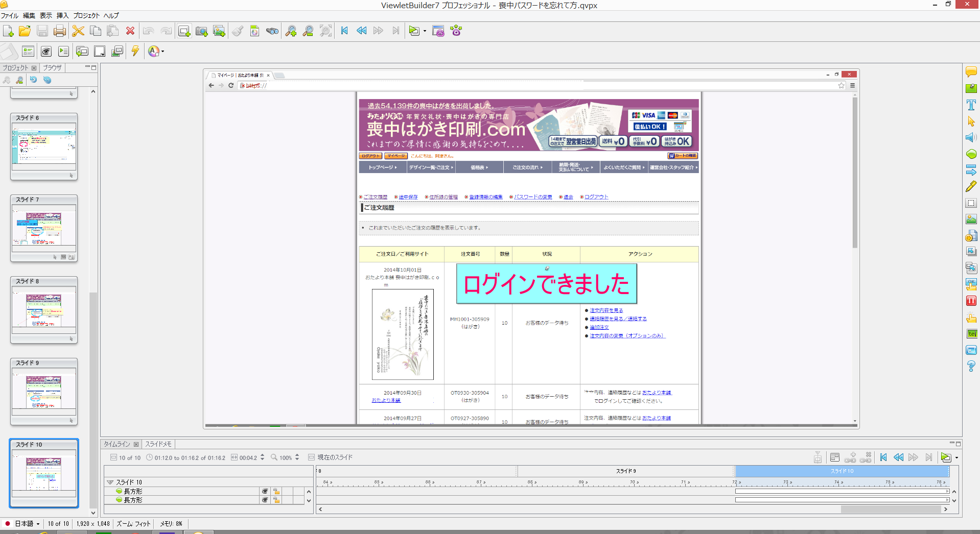Select the Text tool in the right sidebar
This screenshot has height=534, width=980.
point(971,105)
